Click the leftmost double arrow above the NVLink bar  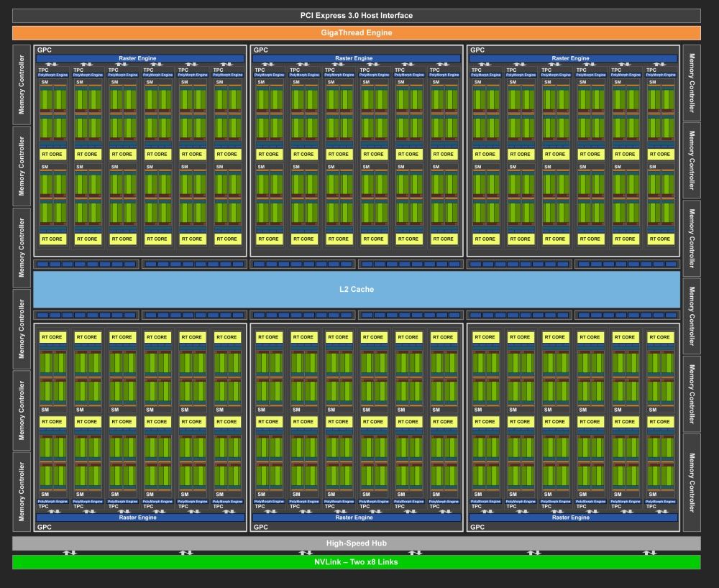70,553
